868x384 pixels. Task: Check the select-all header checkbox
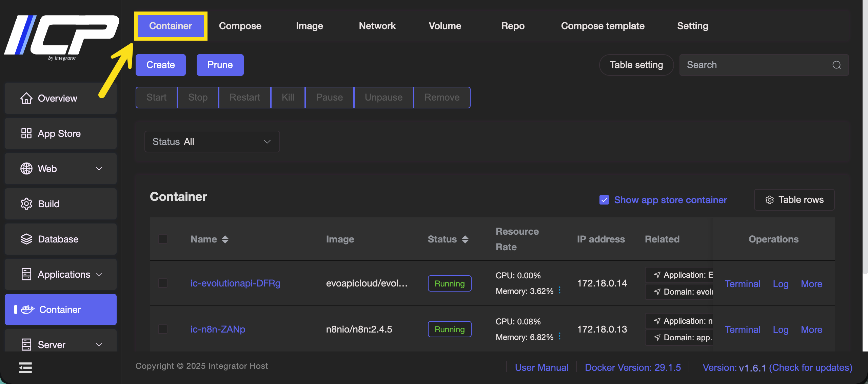pos(163,239)
